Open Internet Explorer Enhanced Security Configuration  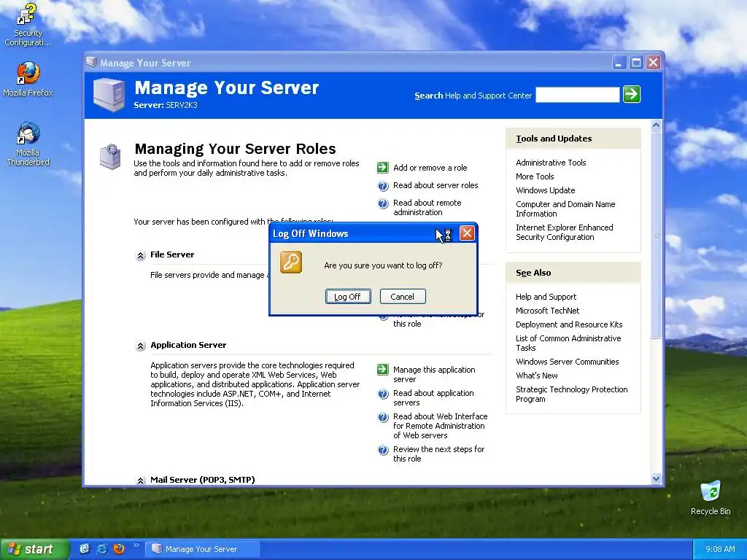(x=564, y=232)
